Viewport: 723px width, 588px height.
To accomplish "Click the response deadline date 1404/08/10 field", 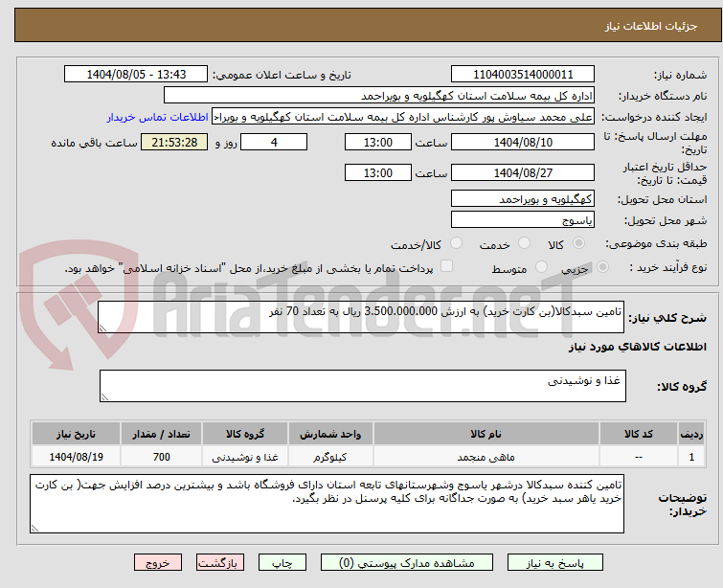I will (x=523, y=142).
